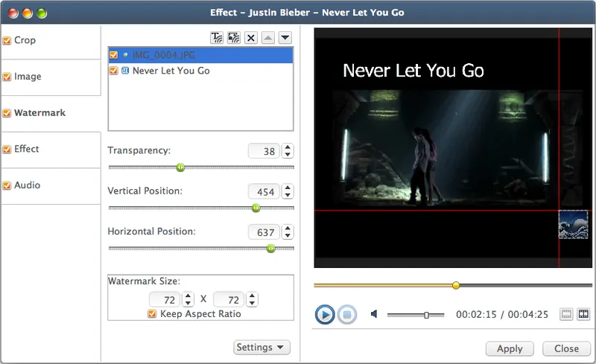The image size is (596, 364).
Task: Increase the Vertical Position value with its stepper
Action: tap(288, 188)
